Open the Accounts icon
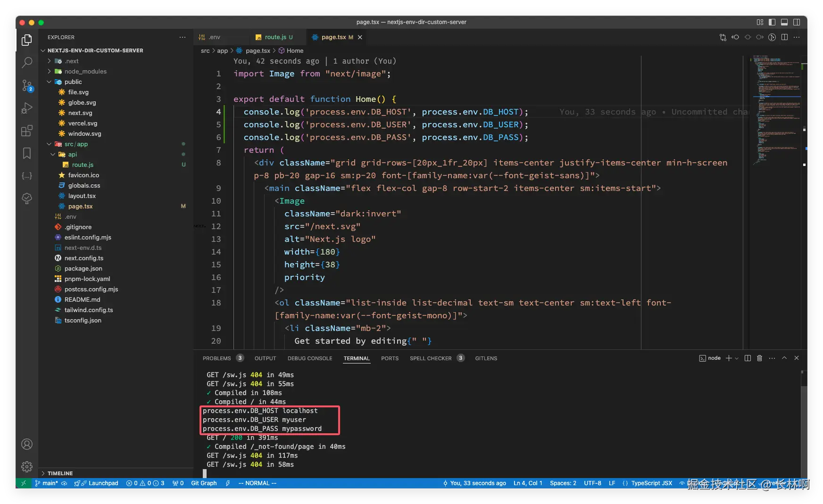823x504 pixels. pyautogui.click(x=27, y=444)
